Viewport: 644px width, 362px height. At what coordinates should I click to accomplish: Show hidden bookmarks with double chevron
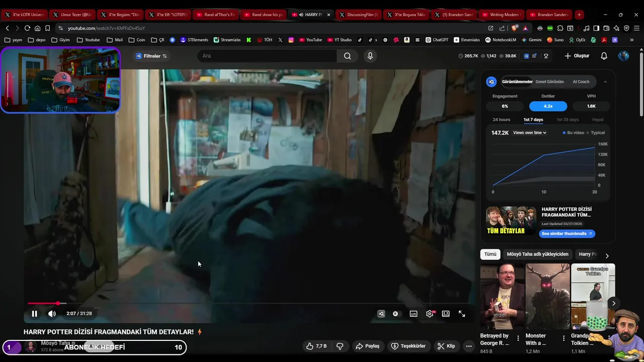tap(632, 40)
